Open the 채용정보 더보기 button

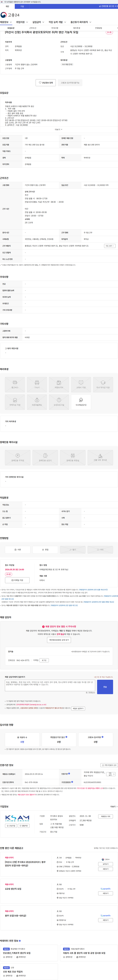[x=105, y=816]
